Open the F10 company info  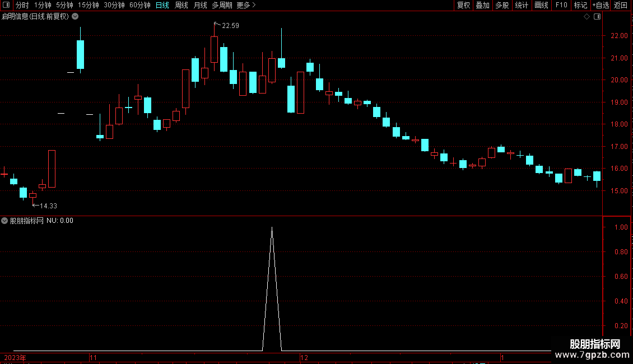pyautogui.click(x=561, y=5)
